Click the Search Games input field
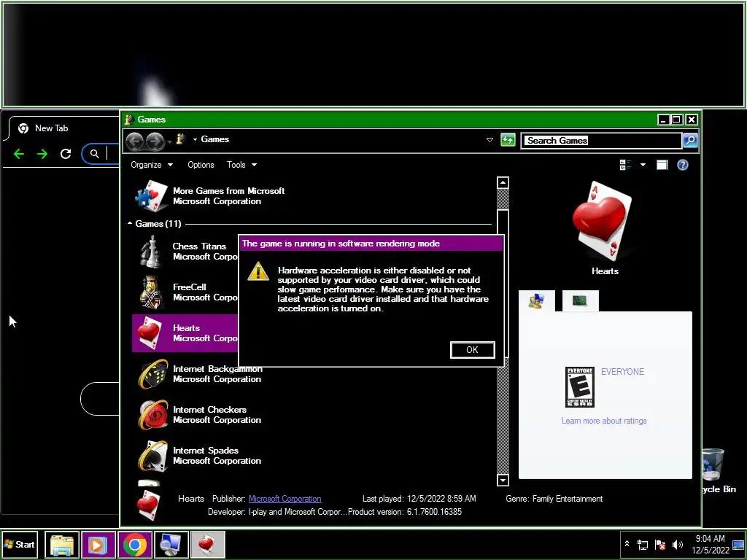The width and height of the screenshot is (747, 560). (602, 141)
